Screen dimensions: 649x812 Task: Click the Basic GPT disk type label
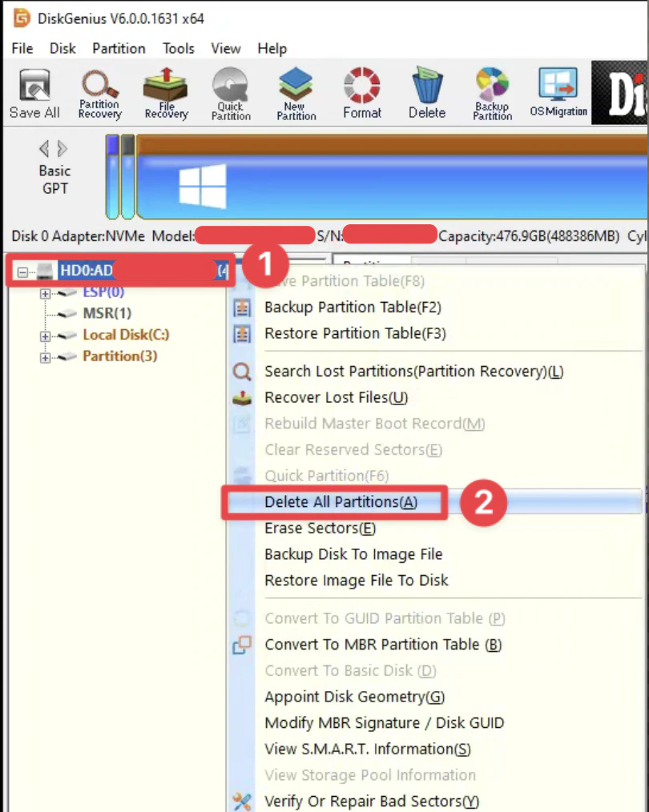click(x=55, y=179)
